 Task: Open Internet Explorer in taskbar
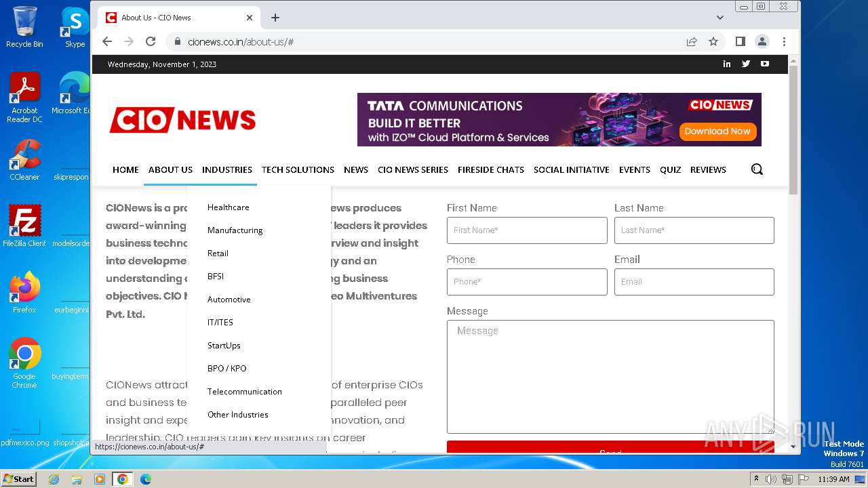54,479
